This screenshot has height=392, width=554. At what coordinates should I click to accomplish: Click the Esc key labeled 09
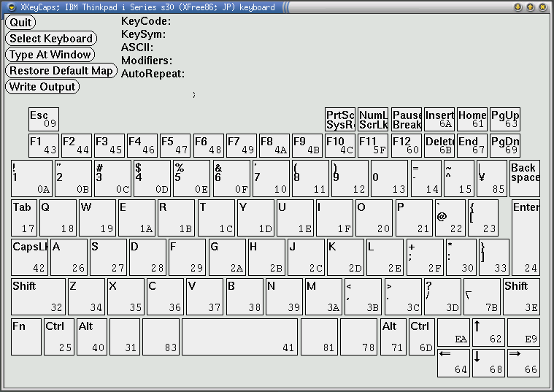44,119
